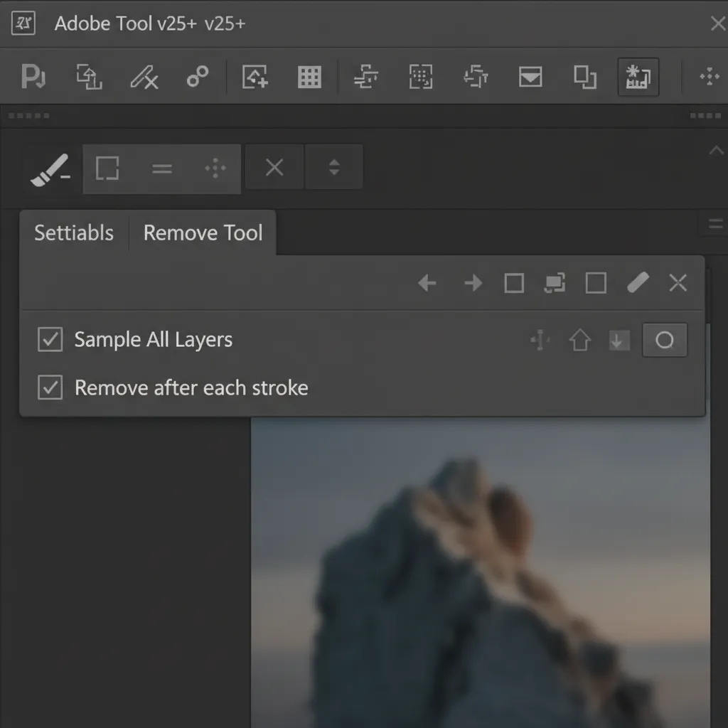Click the blurred rock image on canvas
Image resolution: width=728 pixels, height=728 pixels.
tap(480, 572)
